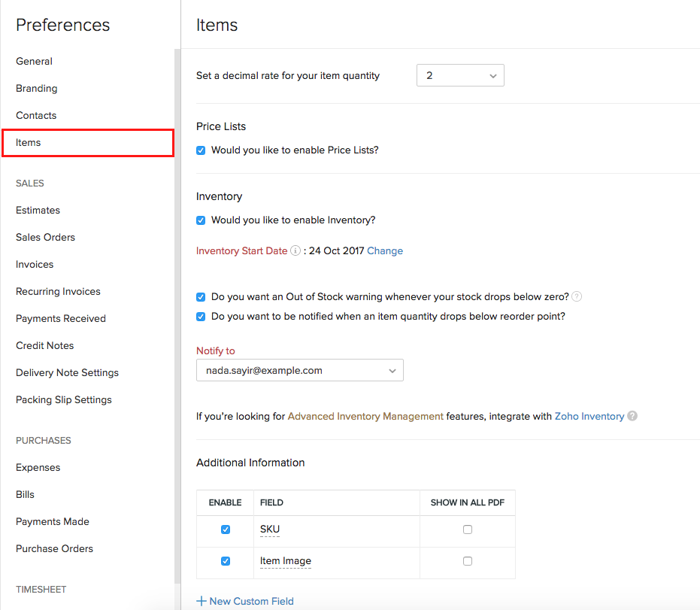700x610 pixels.
Task: Open Purchase Orders preferences
Action: tap(54, 548)
